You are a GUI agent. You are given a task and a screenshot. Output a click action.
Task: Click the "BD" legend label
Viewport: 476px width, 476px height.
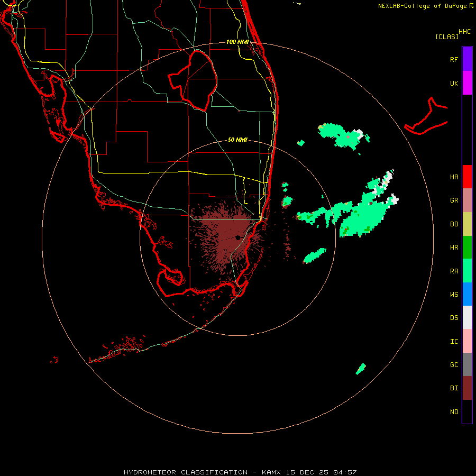454,224
